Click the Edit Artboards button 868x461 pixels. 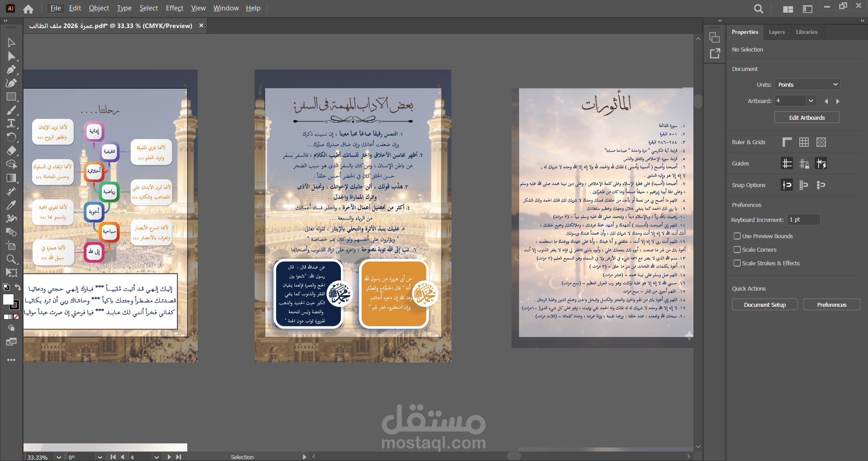click(x=807, y=118)
